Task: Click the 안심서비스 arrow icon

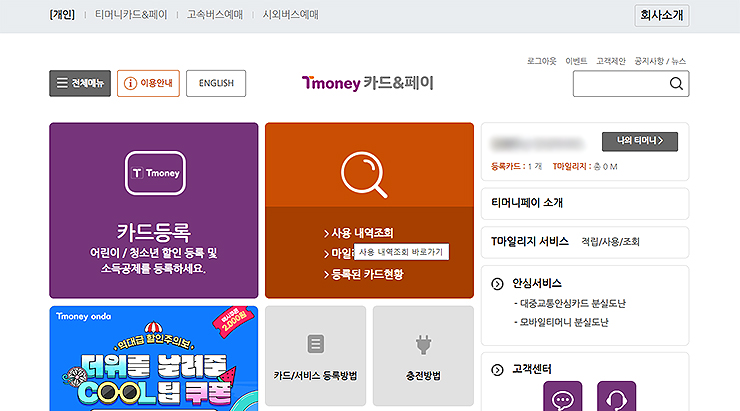Action: 497,284
